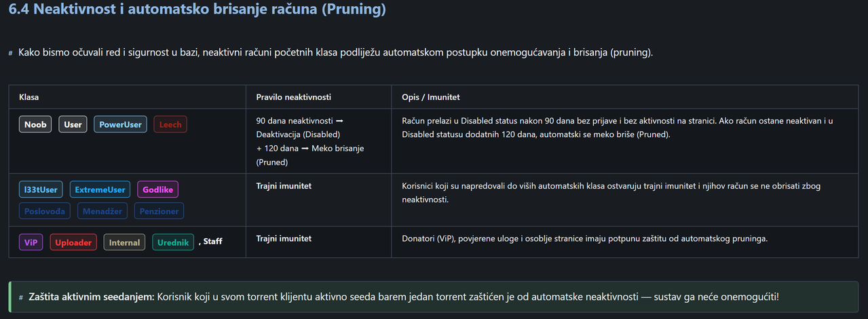Click the Poslovođa badge
Viewport: 868px width, 319px height.
coord(45,211)
